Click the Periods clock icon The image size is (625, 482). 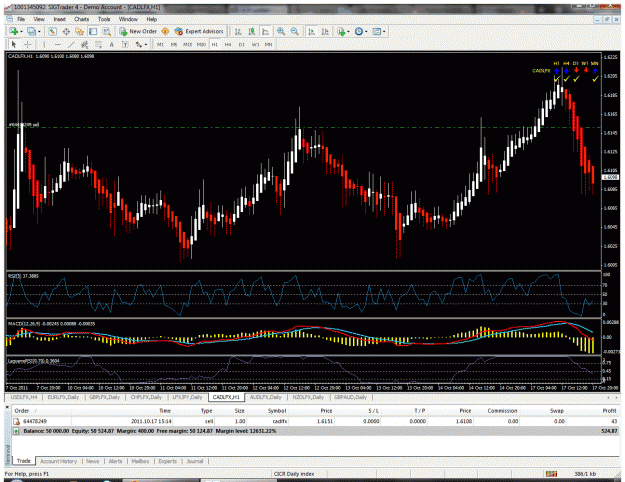[359, 31]
